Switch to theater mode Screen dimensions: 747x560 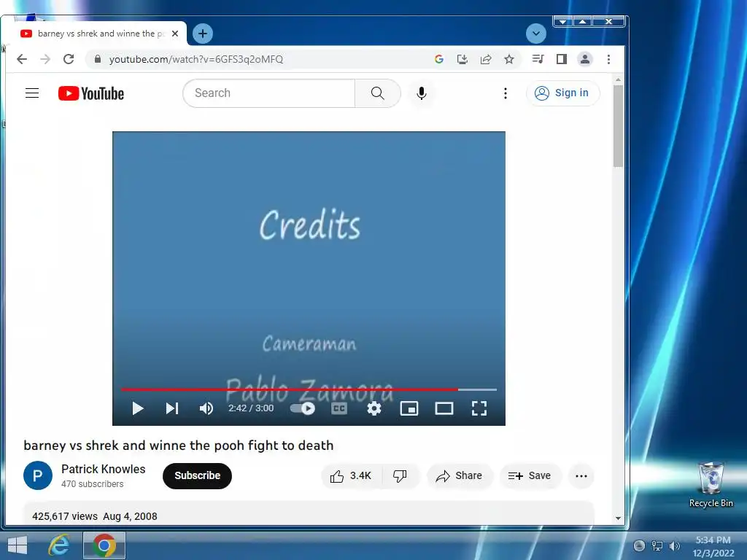pyautogui.click(x=444, y=408)
